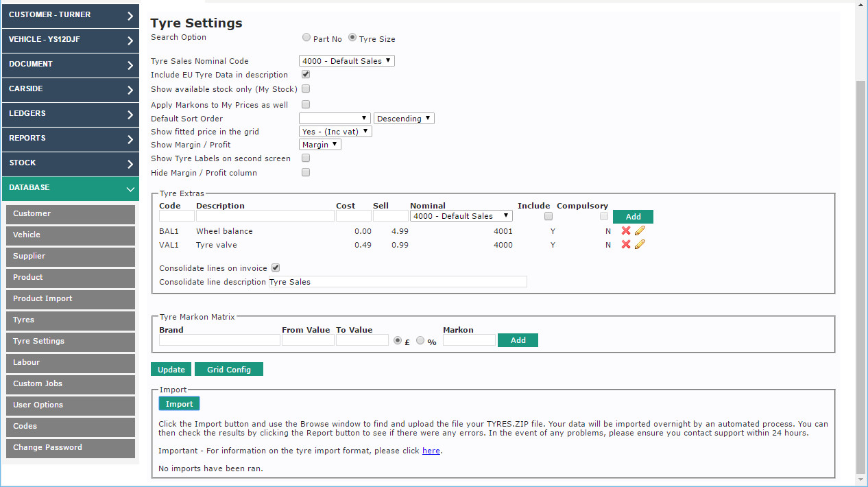This screenshot has width=868, height=487.
Task: Open Labour in the Database menu
Action: pos(70,362)
